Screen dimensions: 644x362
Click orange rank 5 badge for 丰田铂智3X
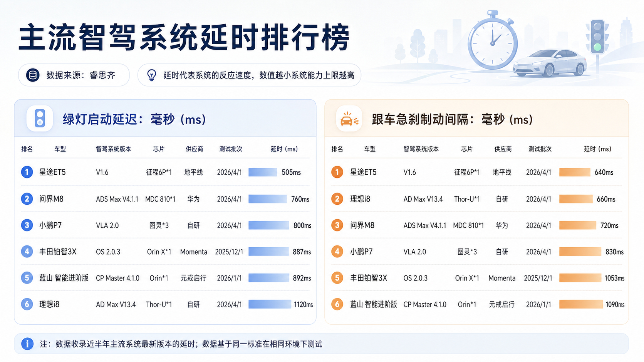tap(337, 278)
